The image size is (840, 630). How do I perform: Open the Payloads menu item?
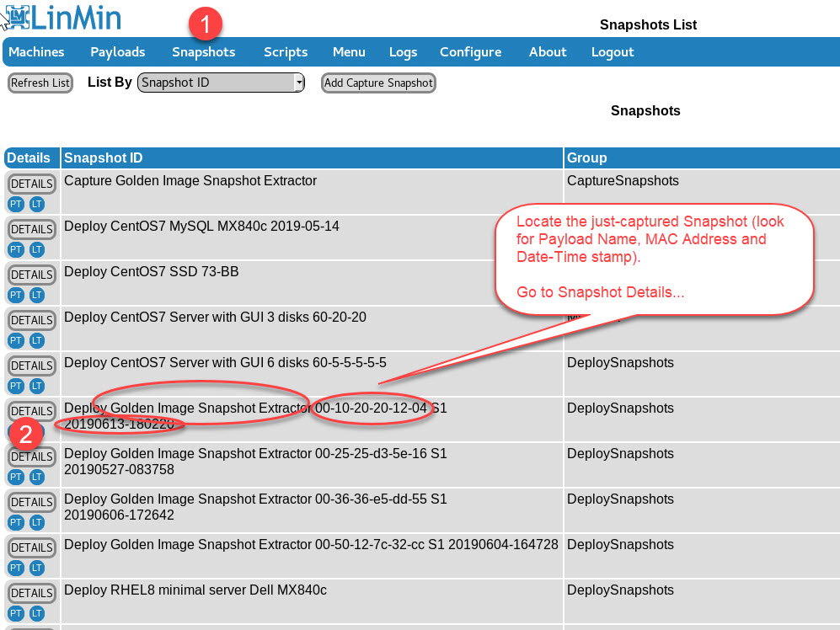click(x=118, y=52)
